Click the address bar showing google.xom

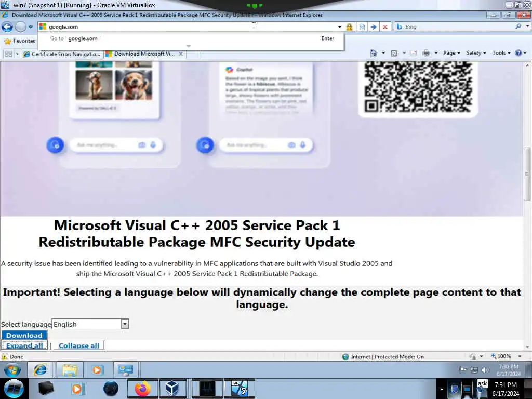tap(190, 26)
